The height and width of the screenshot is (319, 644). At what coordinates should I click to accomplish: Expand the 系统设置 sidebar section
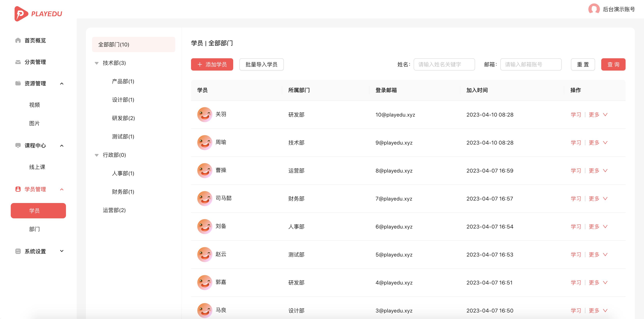pos(62,251)
